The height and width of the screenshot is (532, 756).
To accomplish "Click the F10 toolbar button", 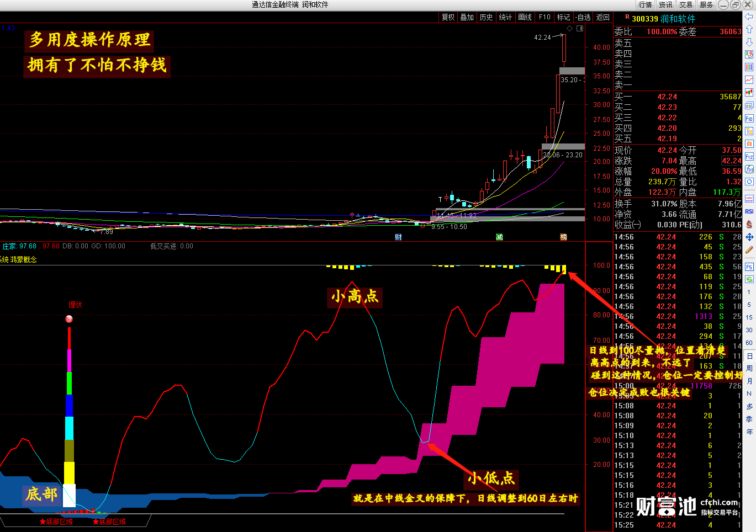I will point(545,17).
